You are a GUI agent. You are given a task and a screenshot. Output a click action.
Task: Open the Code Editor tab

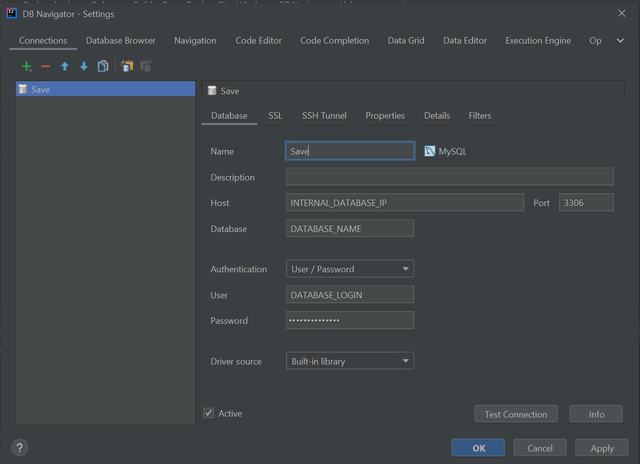258,40
